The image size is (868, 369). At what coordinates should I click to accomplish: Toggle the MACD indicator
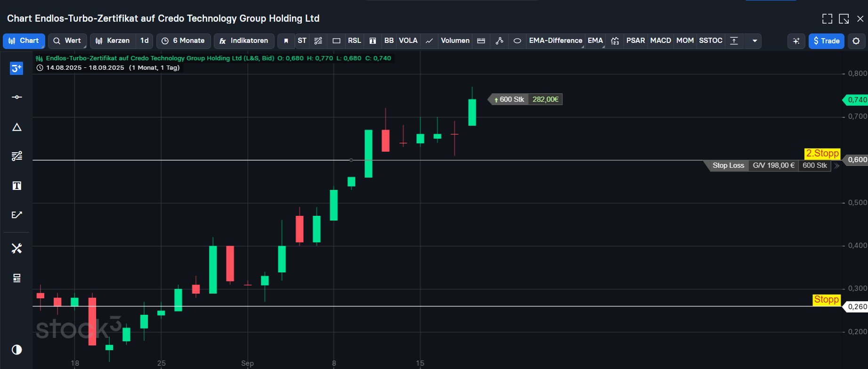pyautogui.click(x=660, y=41)
